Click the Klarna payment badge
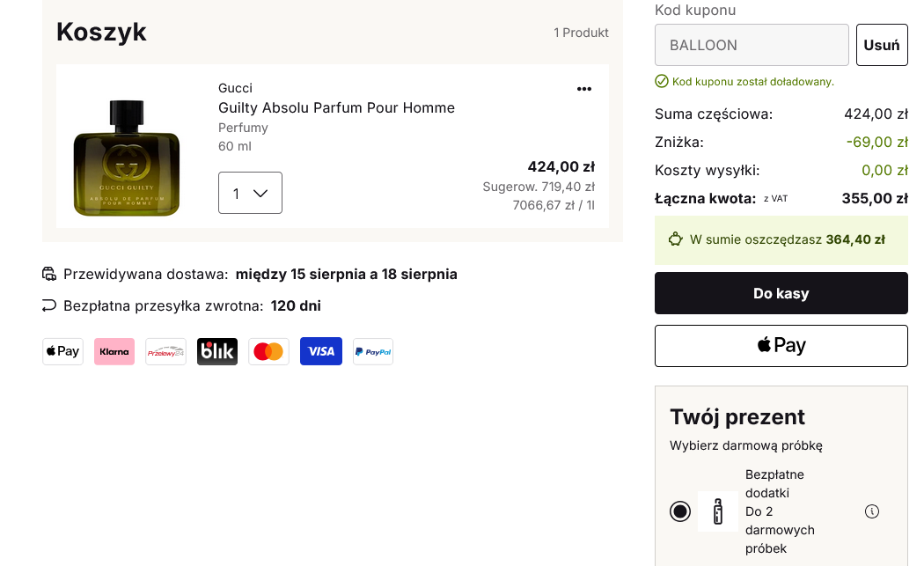Image resolution: width=924 pixels, height=566 pixels. pos(114,351)
